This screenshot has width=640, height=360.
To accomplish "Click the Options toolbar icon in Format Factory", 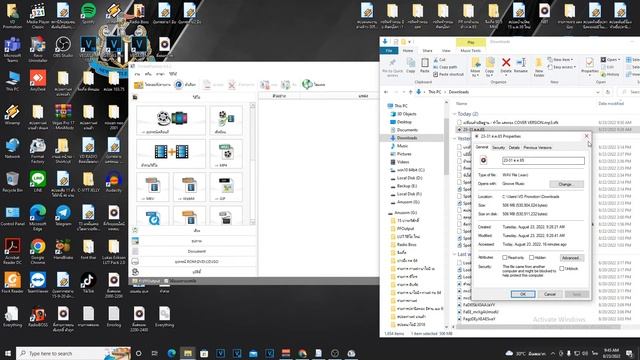I will point(185,84).
